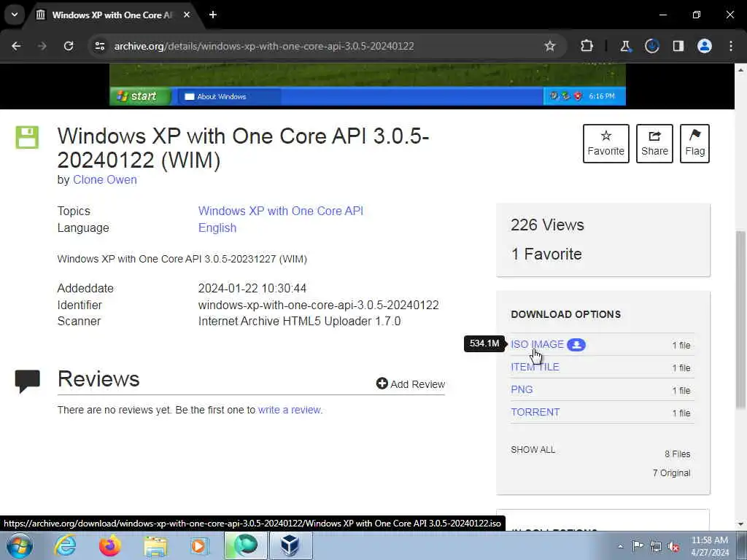The height and width of the screenshot is (560, 747).
Task: Open Windows Media Player taskbar icon
Action: [200, 546]
